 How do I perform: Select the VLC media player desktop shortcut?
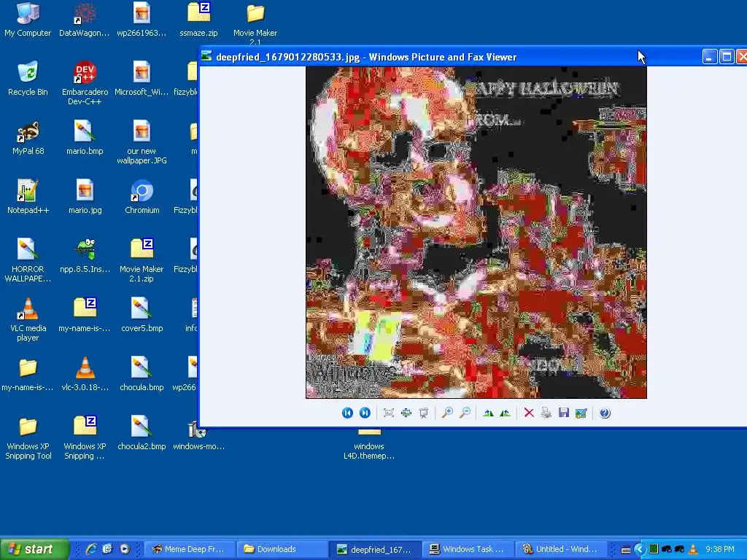coord(28,319)
